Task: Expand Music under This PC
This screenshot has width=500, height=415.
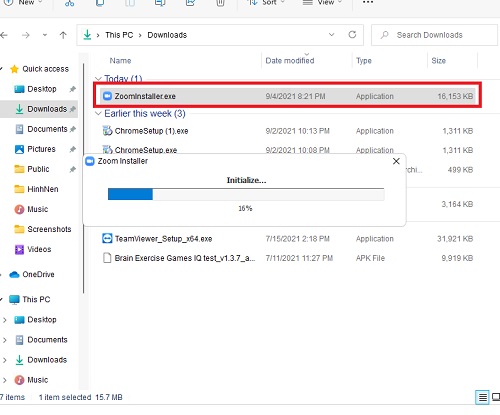Action: (x=5, y=380)
